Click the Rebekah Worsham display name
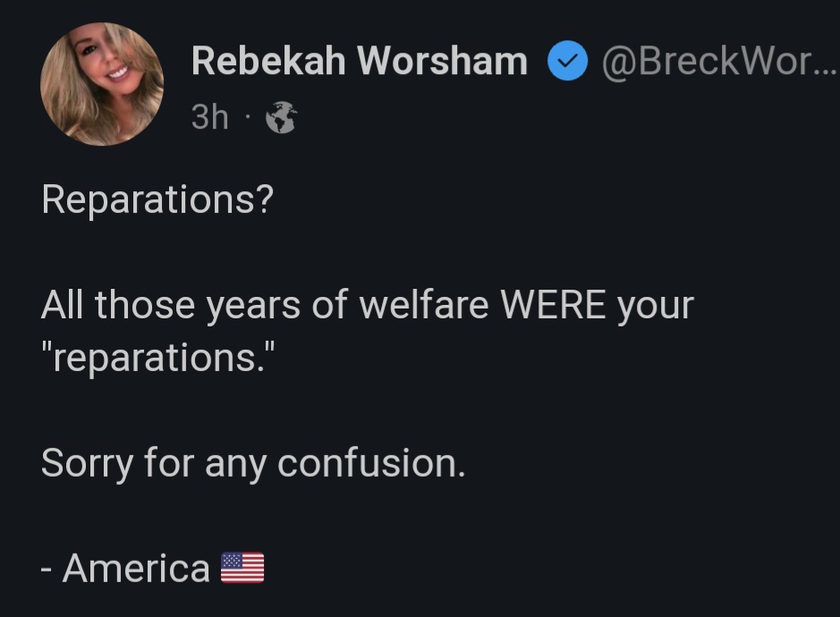Viewport: 840px width, 617px height. (359, 61)
